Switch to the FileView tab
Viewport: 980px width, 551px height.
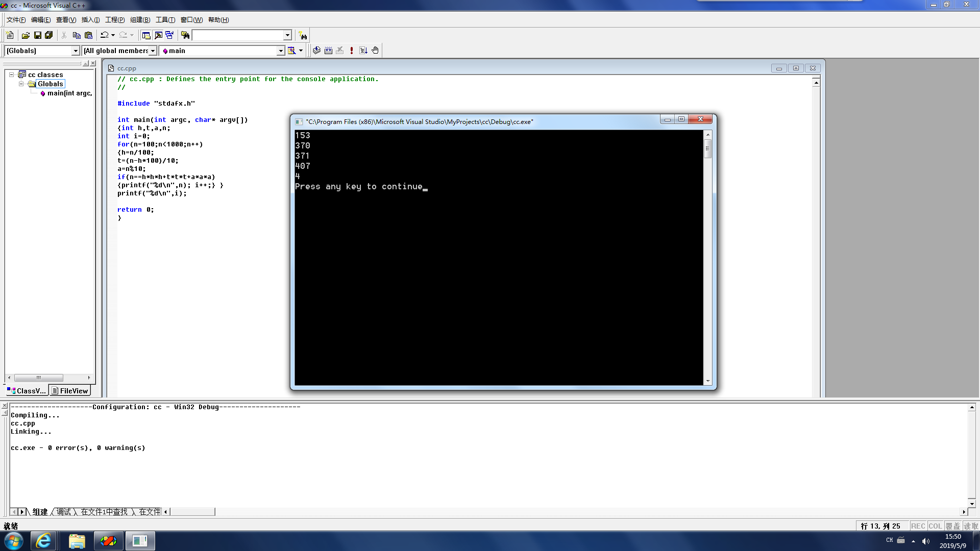click(70, 391)
